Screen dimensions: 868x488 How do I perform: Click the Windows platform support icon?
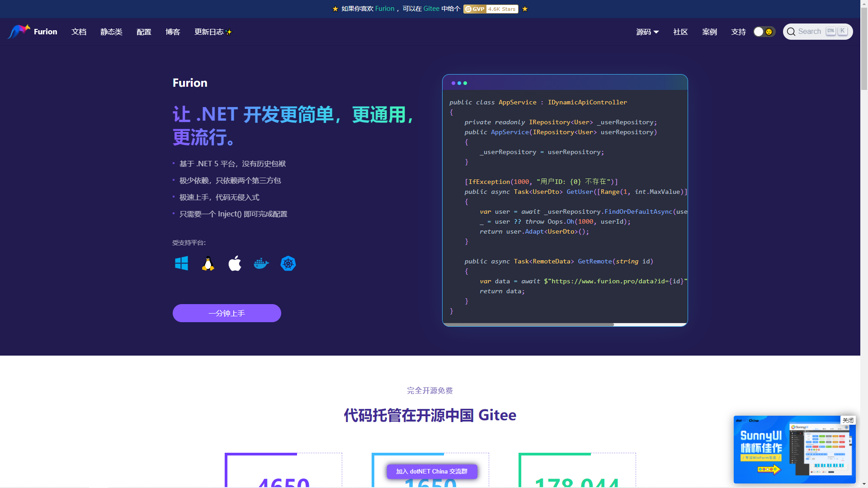(x=181, y=263)
